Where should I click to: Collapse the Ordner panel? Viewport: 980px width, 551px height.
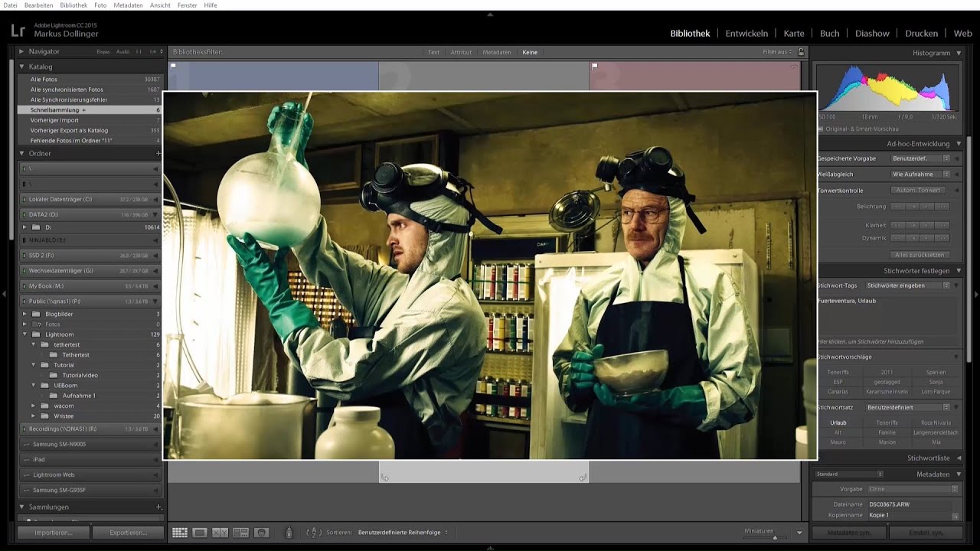[21, 153]
